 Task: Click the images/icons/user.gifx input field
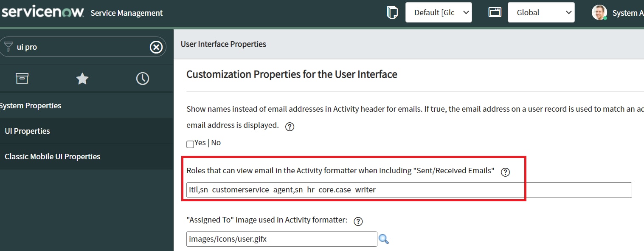click(x=282, y=239)
